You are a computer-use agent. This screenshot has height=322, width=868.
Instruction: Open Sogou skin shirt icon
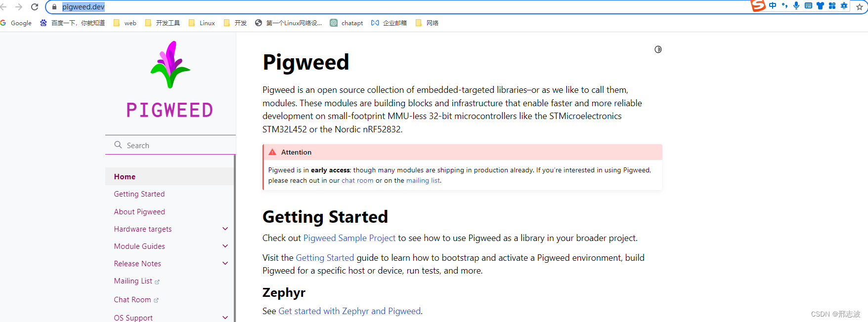820,5
